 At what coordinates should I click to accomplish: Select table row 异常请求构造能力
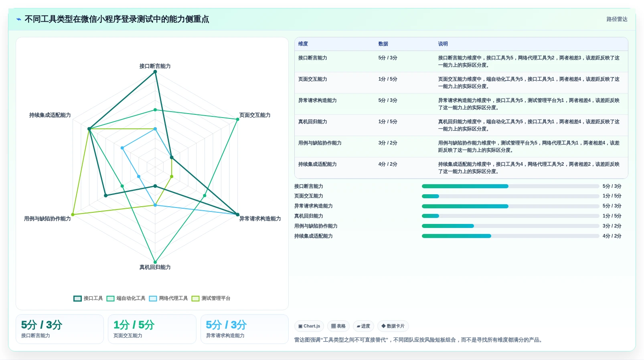tap(461, 104)
